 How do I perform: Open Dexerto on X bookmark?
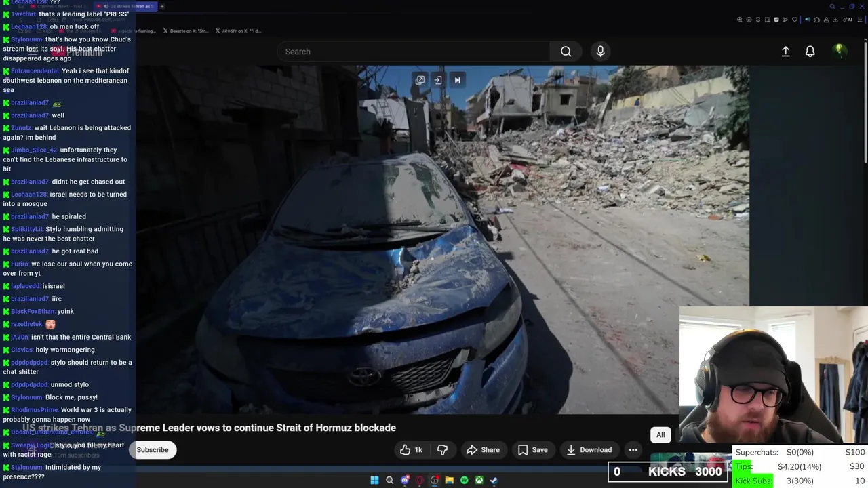[x=186, y=30]
